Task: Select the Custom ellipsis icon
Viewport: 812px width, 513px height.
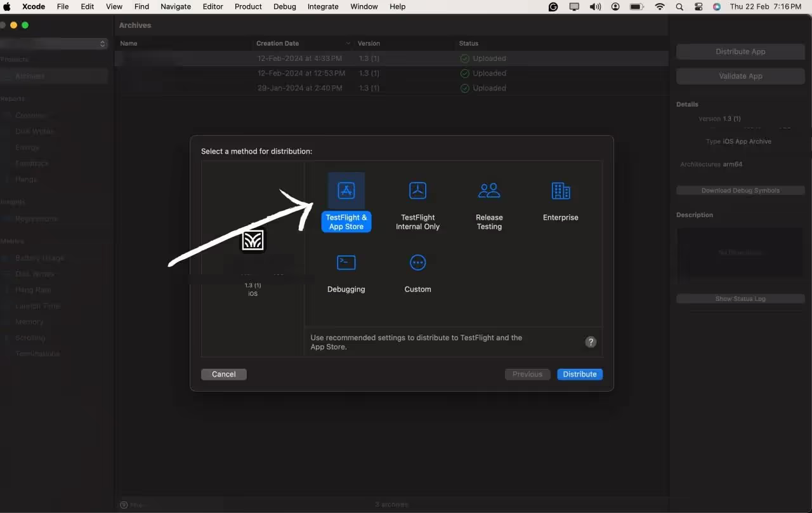Action: [417, 262]
